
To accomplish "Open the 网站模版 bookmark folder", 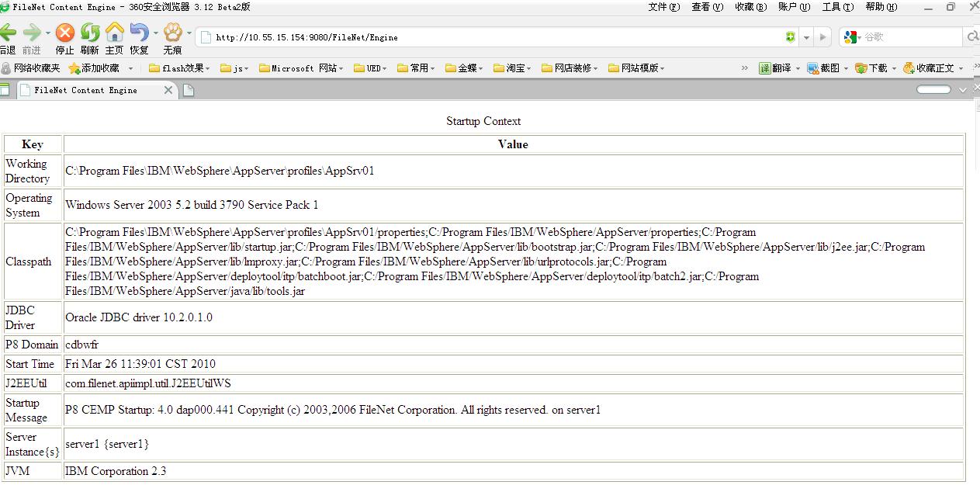I will coord(636,68).
